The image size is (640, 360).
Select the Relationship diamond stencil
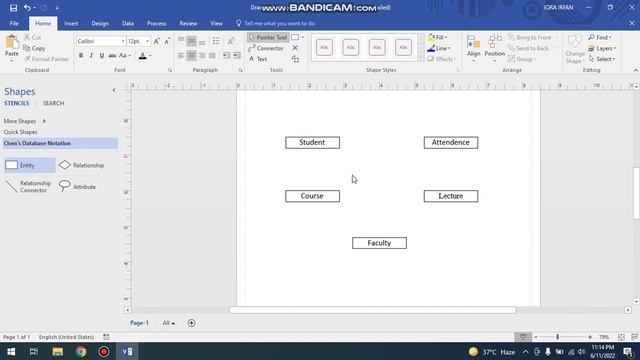[81, 165]
